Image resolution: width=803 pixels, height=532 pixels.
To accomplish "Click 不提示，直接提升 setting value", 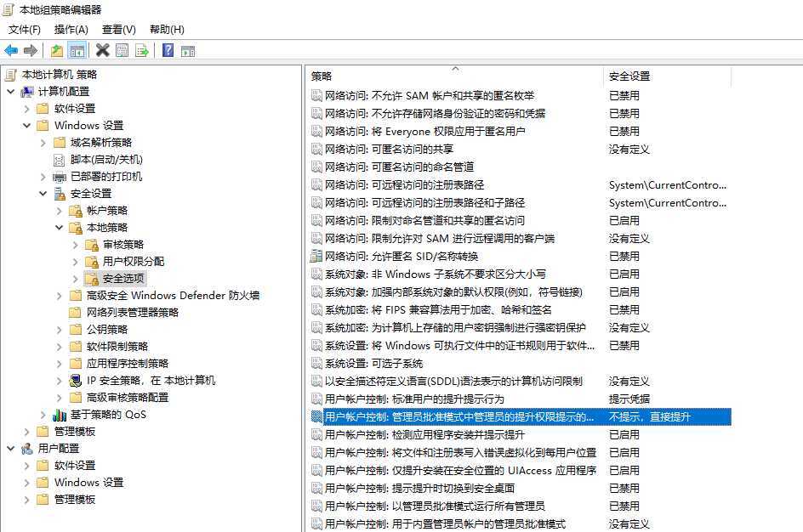I will (x=650, y=417).
